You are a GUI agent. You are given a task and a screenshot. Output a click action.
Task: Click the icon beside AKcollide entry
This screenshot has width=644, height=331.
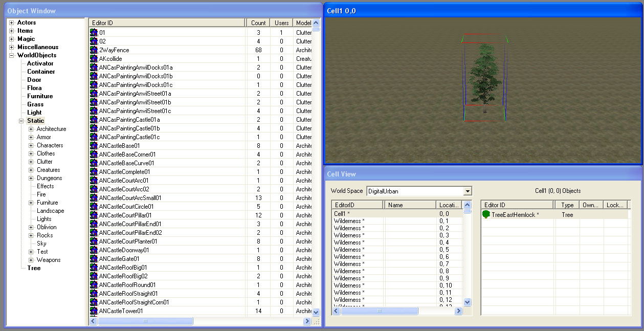(x=94, y=59)
